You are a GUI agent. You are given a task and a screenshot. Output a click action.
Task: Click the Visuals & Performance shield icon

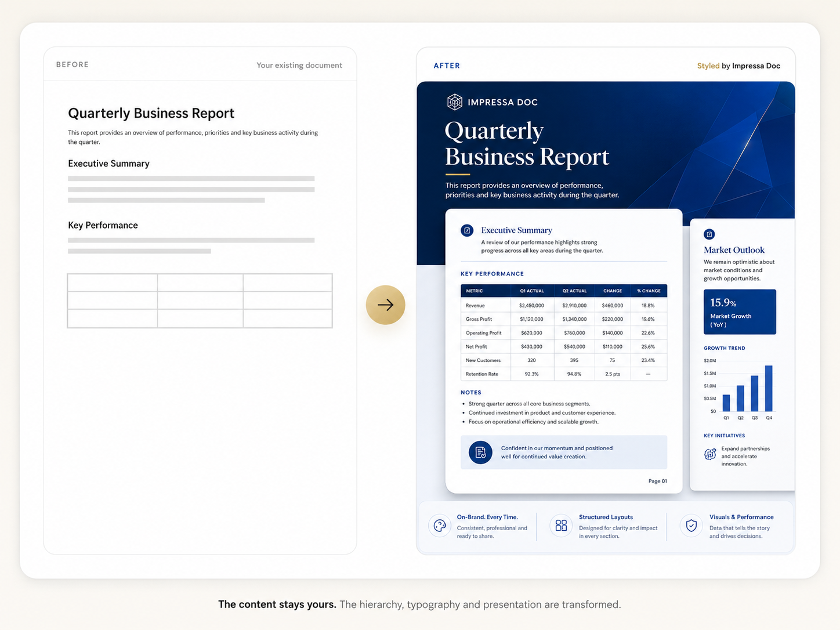coord(691,526)
